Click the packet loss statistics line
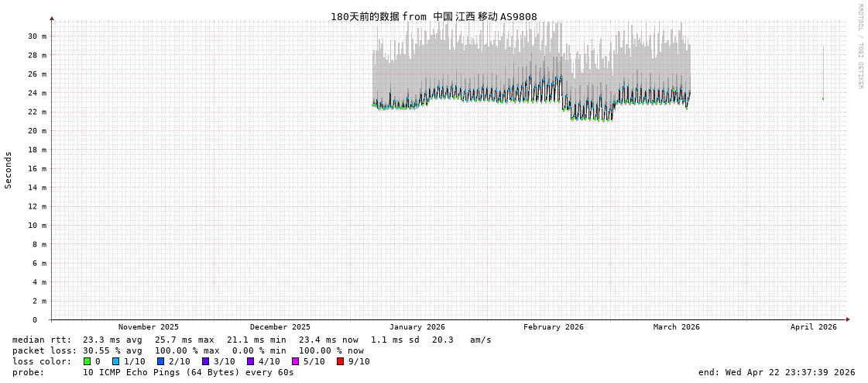 point(188,350)
